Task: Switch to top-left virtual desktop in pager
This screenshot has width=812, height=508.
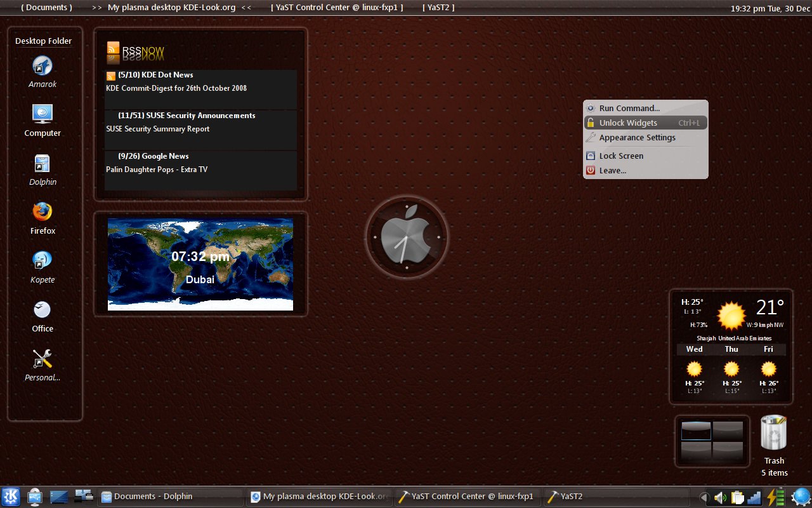Action: [x=696, y=431]
